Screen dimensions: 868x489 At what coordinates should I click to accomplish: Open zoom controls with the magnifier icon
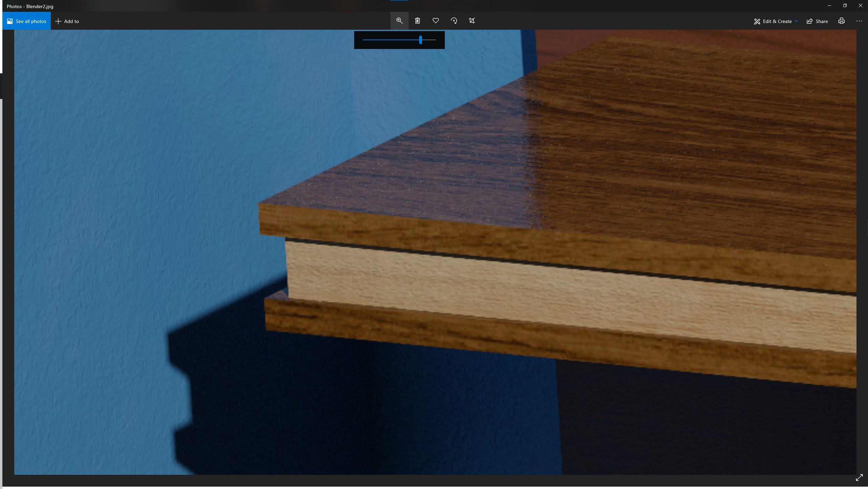click(x=399, y=21)
